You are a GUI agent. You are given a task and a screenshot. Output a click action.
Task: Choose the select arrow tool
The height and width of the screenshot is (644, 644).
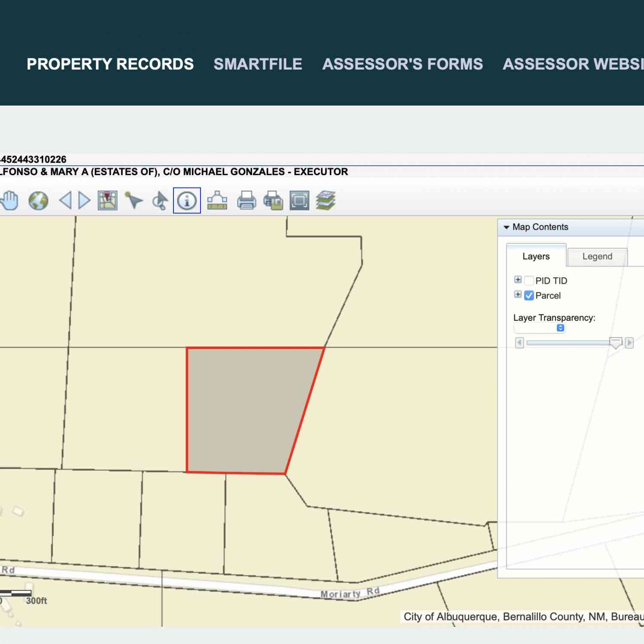(134, 200)
